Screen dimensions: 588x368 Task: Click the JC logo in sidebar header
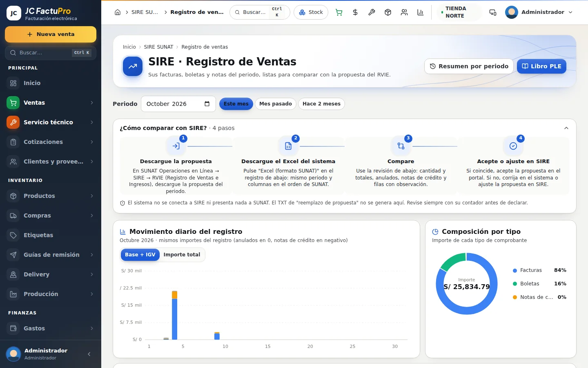14,13
